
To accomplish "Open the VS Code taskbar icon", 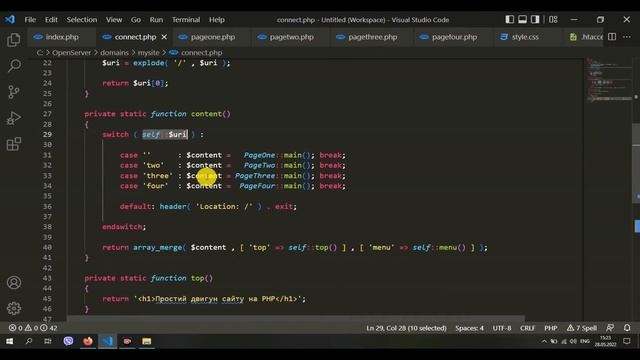I will tap(107, 341).
